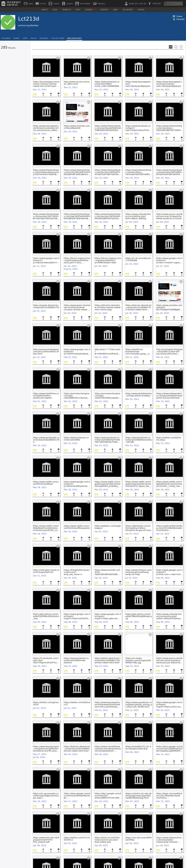
Task: Click the info icon on the necool.com card
Action: (x=89, y=58)
